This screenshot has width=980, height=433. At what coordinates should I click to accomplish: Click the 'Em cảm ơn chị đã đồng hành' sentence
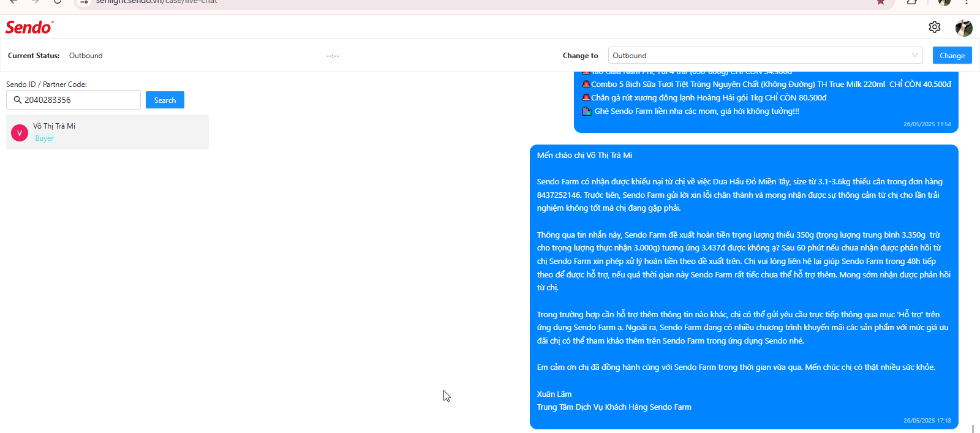click(x=736, y=367)
